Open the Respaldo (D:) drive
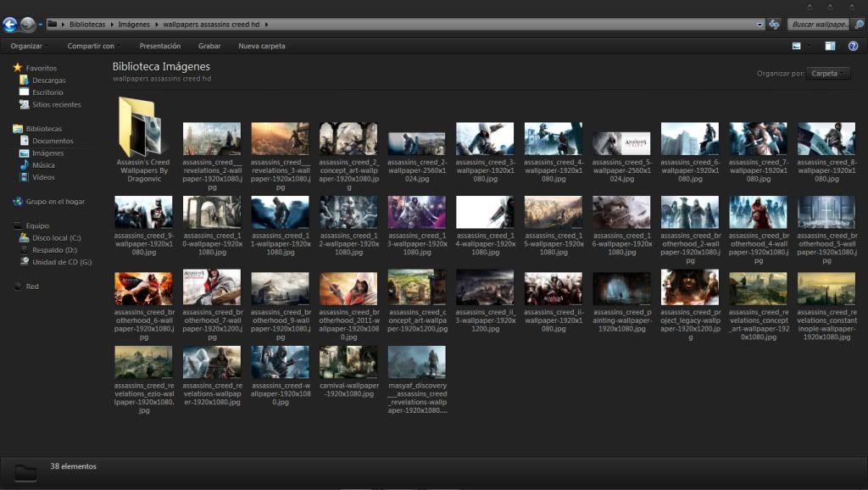Viewport: 868px width, 490px height. 54,250
